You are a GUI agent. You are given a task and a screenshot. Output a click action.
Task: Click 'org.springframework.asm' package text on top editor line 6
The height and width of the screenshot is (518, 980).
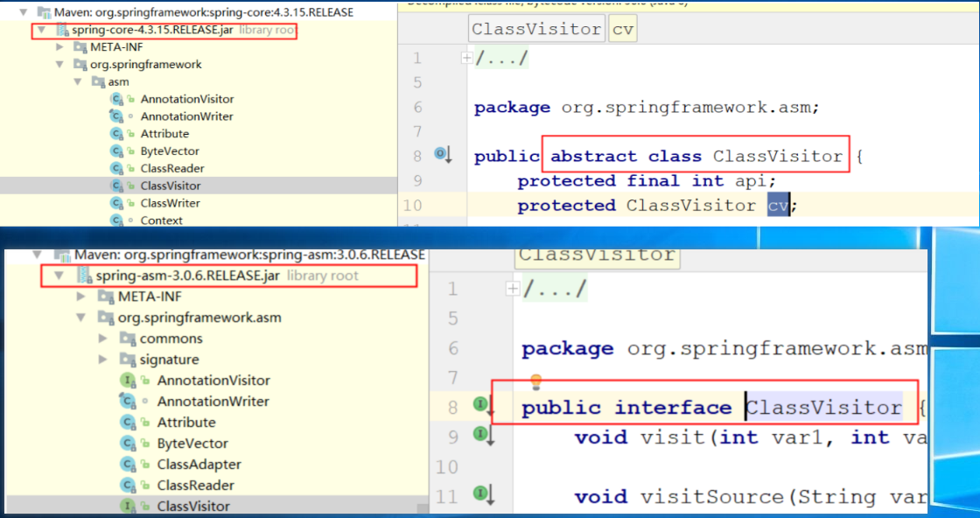pyautogui.click(x=686, y=108)
